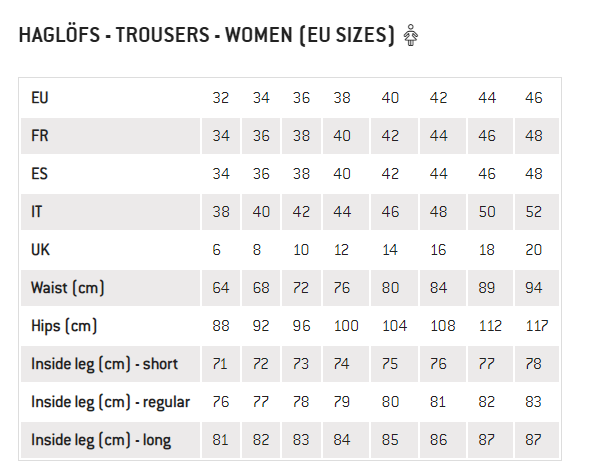This screenshot has height=472, width=614.
Task: Select the EU row label
Action: (x=40, y=98)
